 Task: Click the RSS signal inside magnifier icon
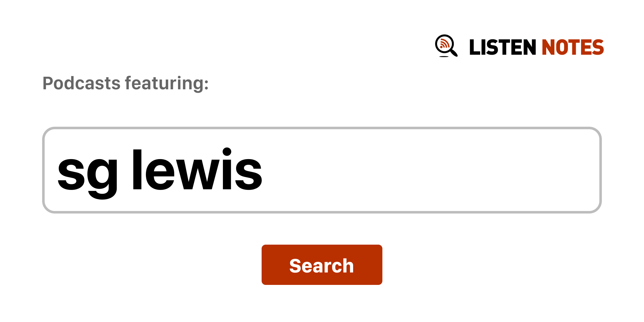pos(444,44)
